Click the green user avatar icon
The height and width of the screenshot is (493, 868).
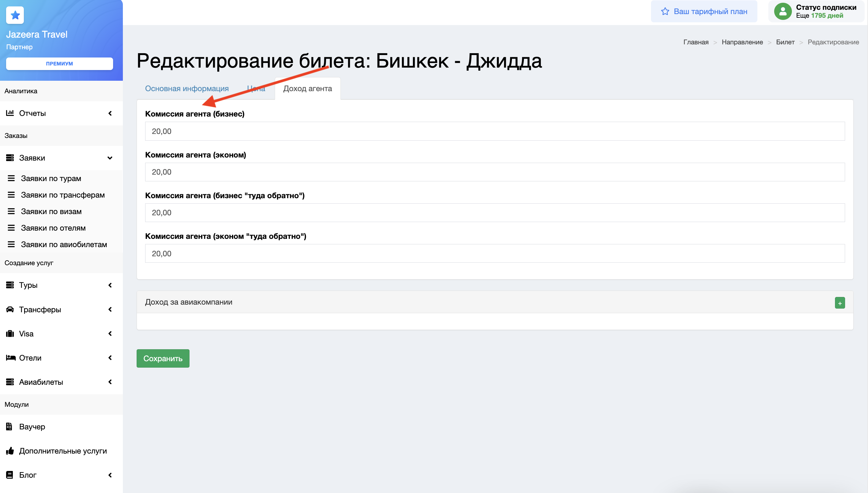click(x=783, y=12)
